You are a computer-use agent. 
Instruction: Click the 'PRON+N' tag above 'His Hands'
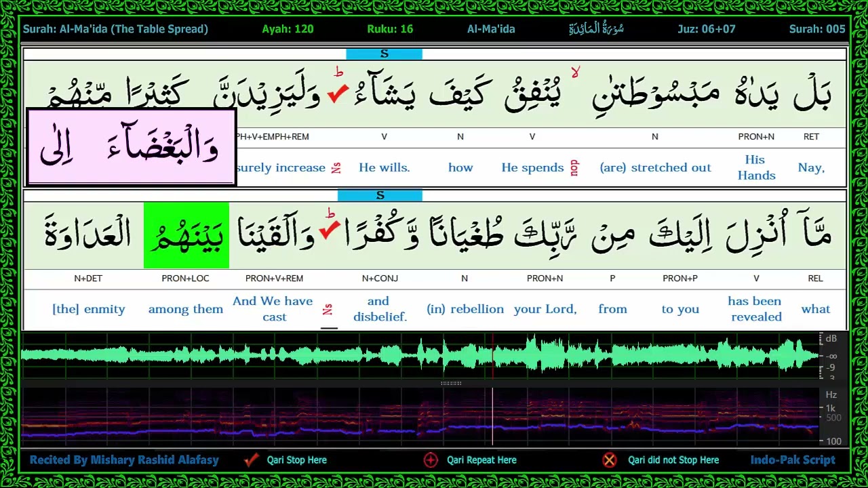pos(756,137)
